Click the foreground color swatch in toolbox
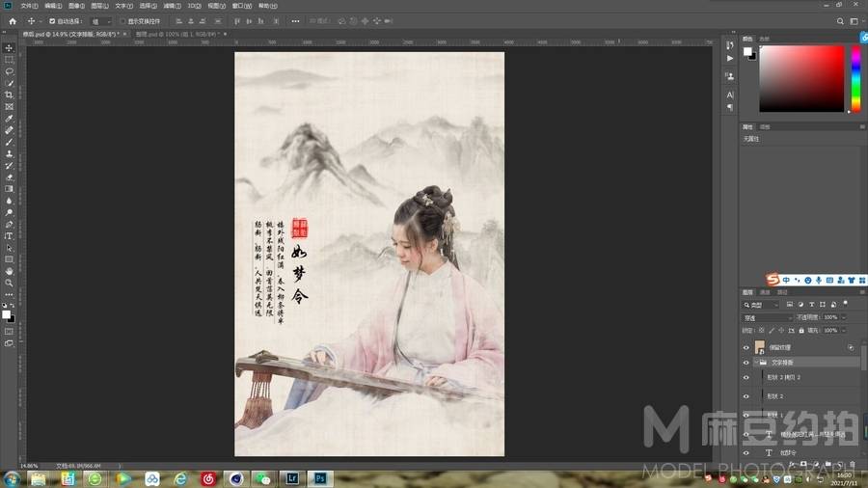 tap(6, 314)
